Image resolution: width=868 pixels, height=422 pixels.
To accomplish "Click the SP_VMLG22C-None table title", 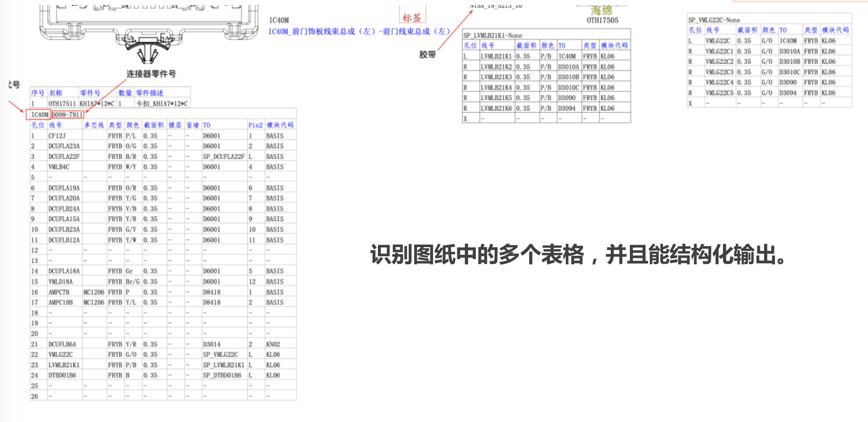I will point(714,20).
